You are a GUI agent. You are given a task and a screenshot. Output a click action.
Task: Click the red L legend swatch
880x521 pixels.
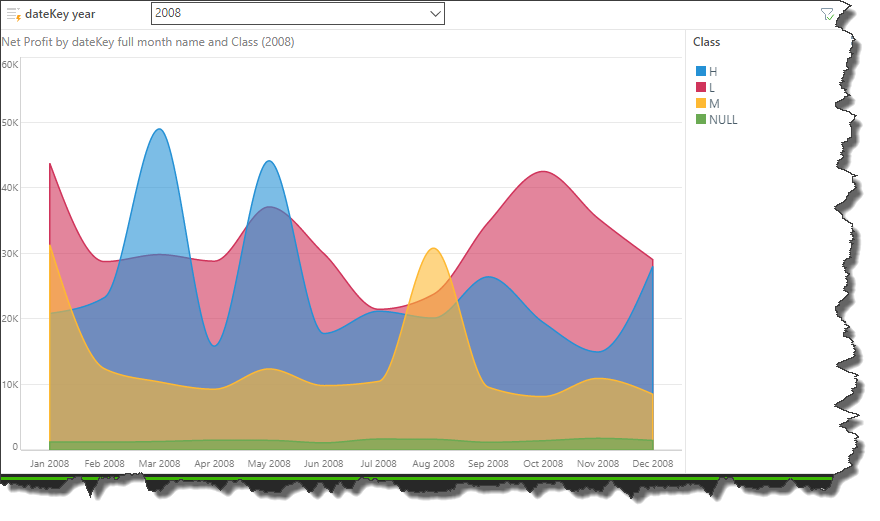point(701,87)
